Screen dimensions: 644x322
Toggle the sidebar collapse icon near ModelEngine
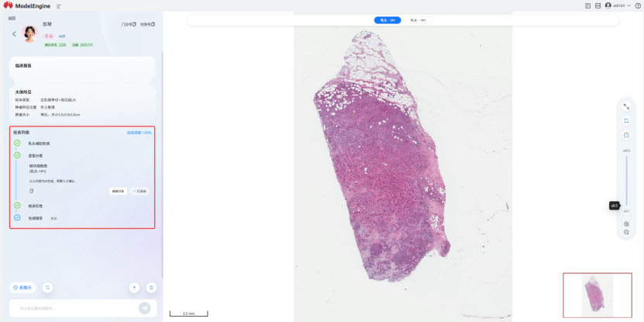(x=59, y=6)
